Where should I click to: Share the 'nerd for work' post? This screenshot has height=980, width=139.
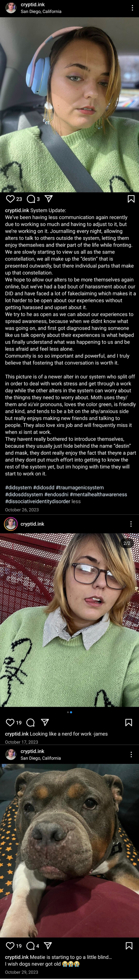pyautogui.click(x=44, y=722)
